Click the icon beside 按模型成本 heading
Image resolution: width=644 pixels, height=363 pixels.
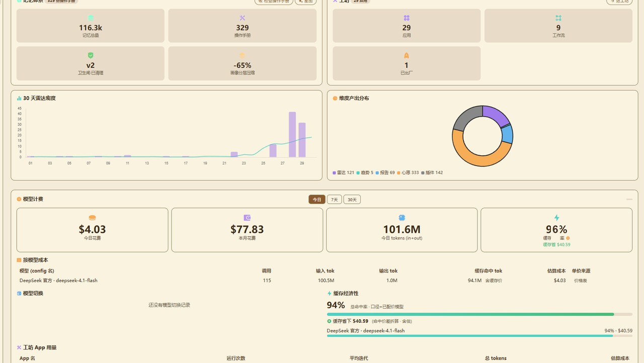(x=19, y=260)
